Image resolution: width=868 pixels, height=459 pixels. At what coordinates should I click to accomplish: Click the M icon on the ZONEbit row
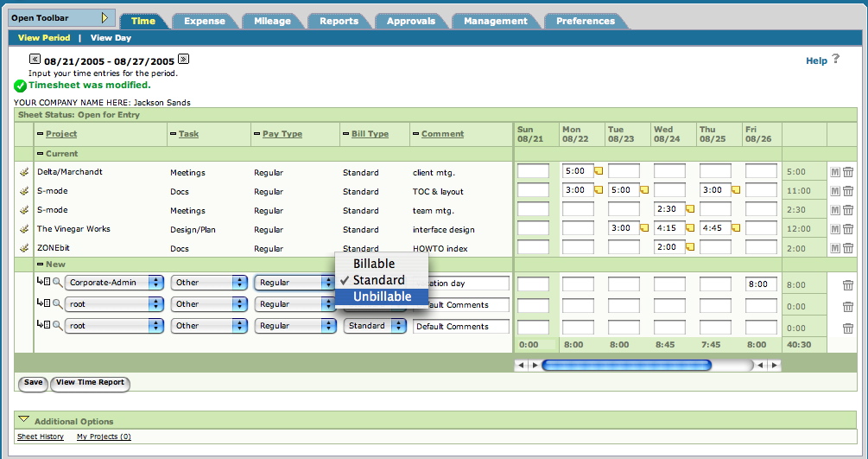point(835,248)
